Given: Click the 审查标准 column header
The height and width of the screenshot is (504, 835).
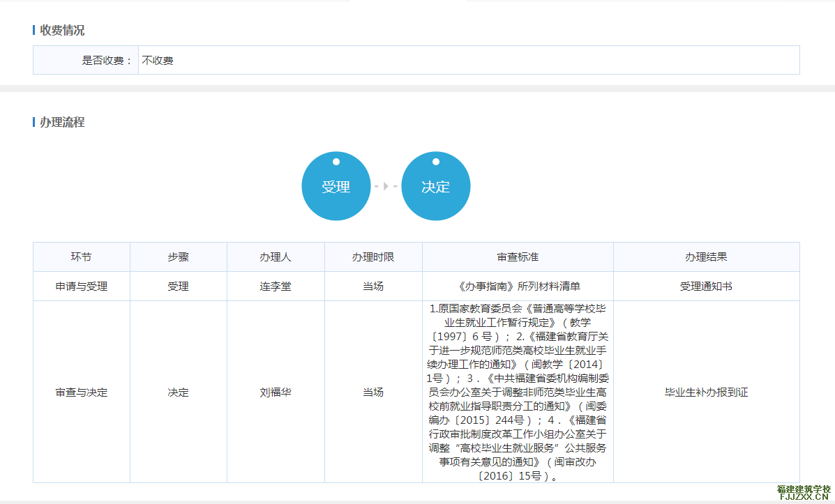Looking at the screenshot, I should (517, 257).
